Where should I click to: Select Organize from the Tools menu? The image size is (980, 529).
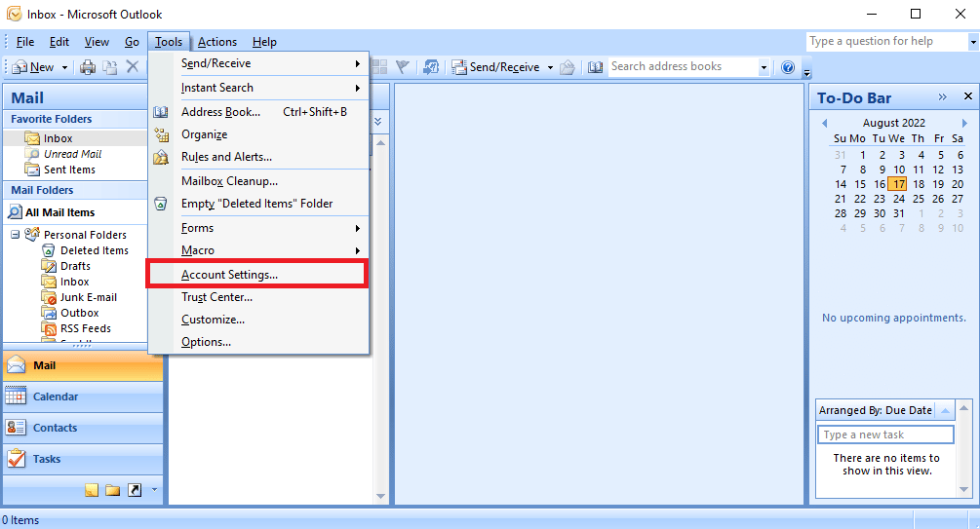258,134
